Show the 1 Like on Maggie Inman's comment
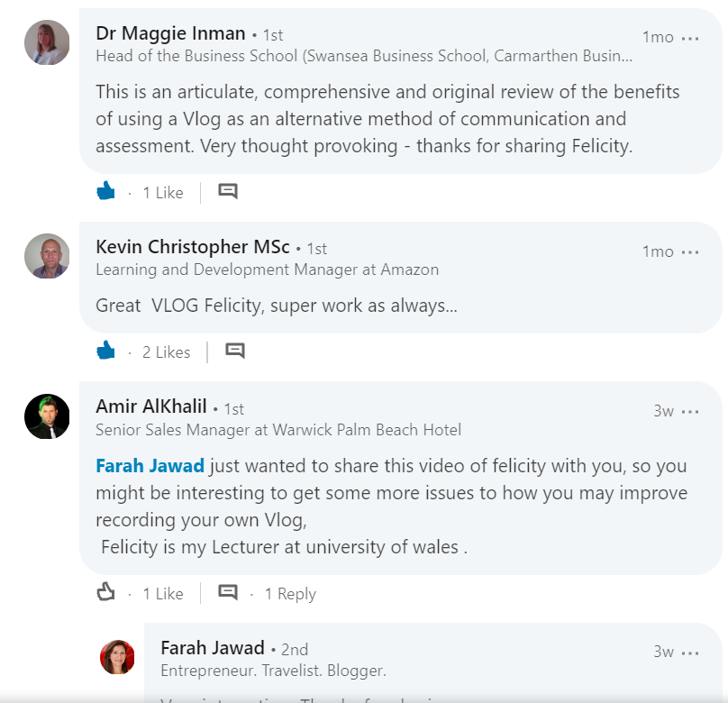The image size is (728, 703). tap(163, 193)
